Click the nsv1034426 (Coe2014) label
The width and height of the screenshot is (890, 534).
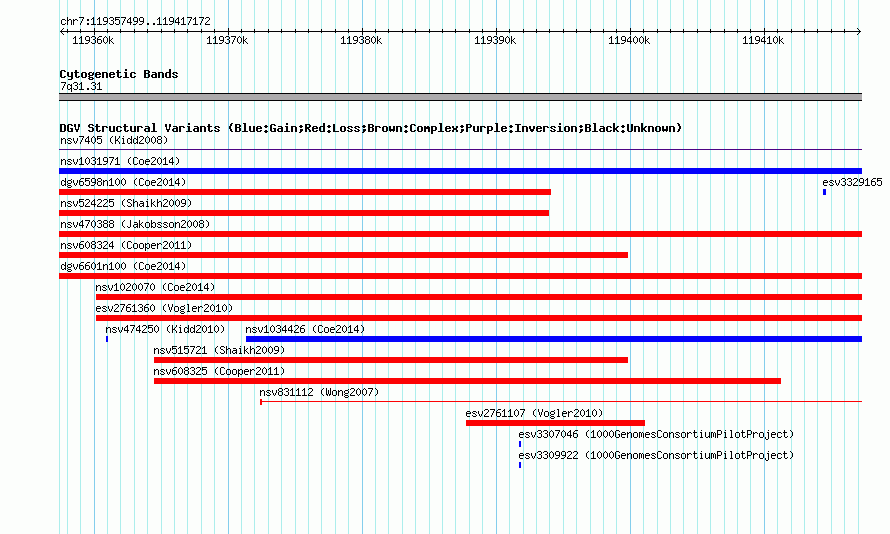(305, 329)
